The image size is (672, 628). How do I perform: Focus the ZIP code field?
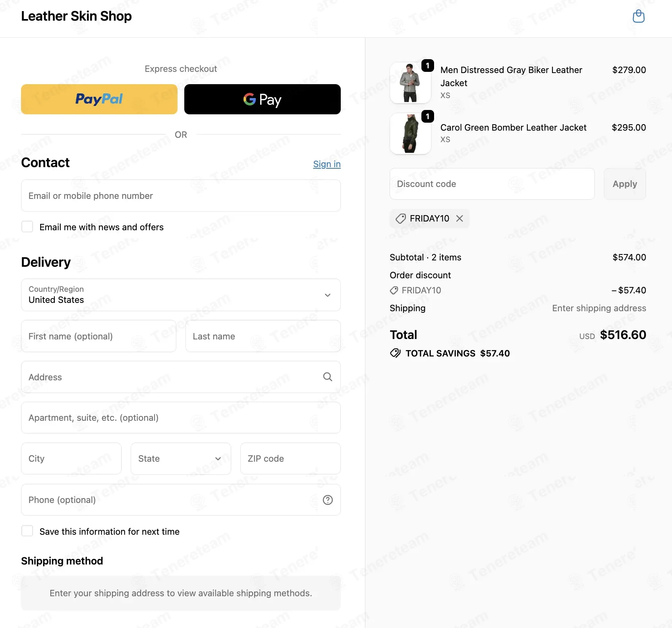[x=290, y=458]
